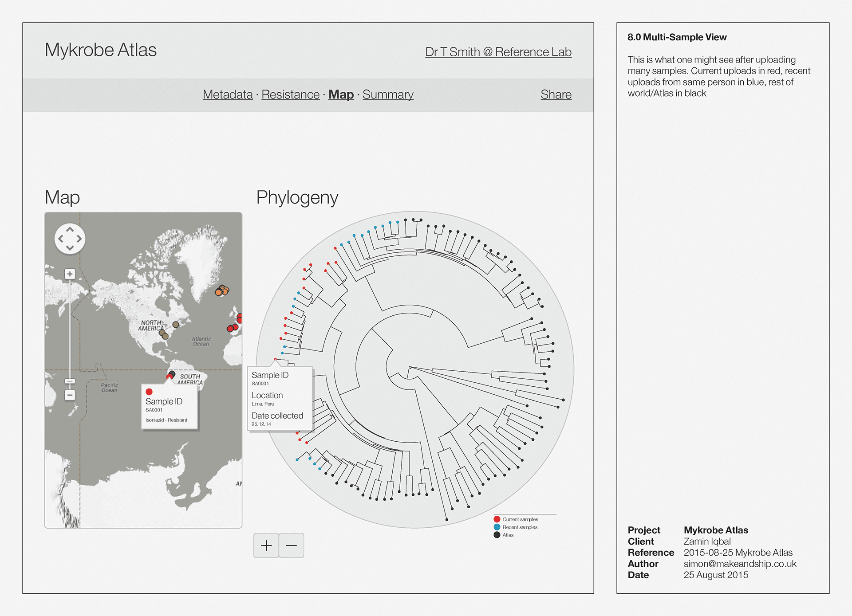
Task: Click '2015-08-25 Mykrobe Atlas' reference text
Action: 738,553
